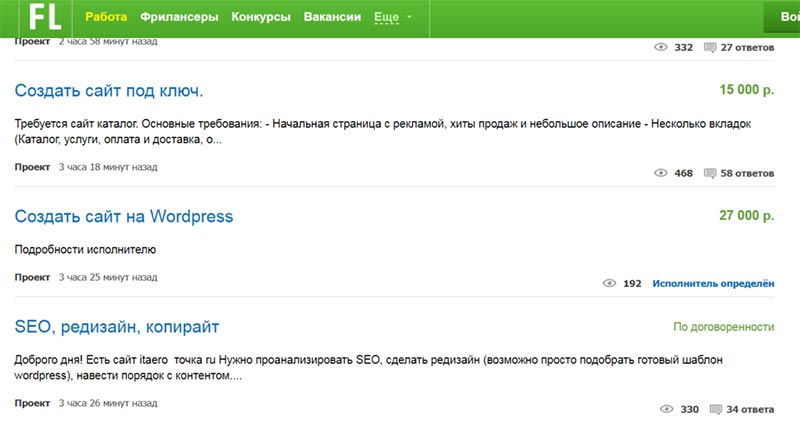Click the FL logo icon

click(x=46, y=18)
